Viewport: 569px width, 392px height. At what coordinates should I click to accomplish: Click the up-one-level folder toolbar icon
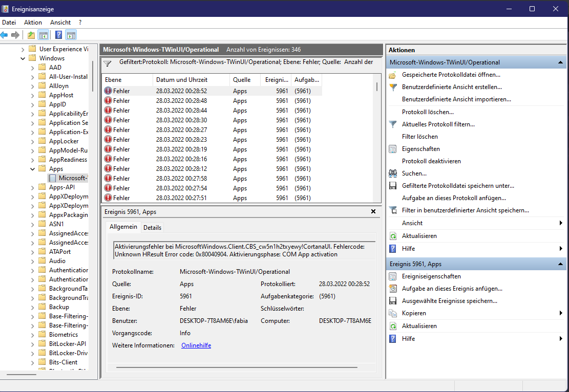(x=31, y=35)
